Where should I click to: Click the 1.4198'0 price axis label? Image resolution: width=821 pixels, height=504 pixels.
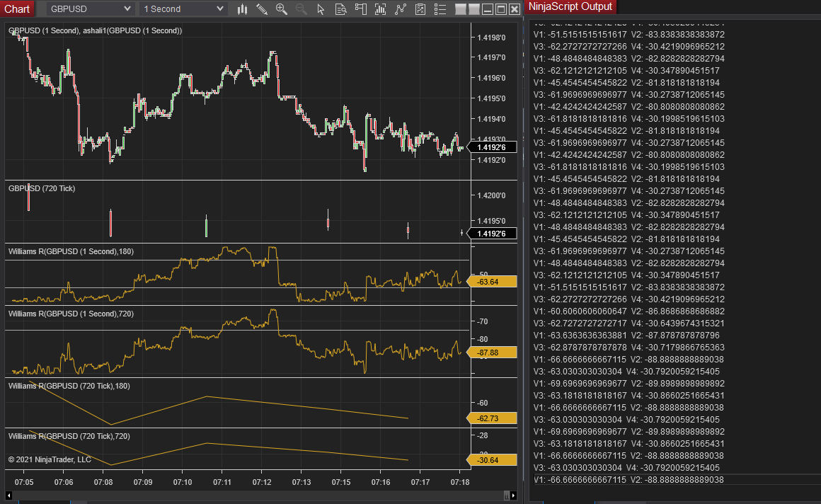coord(492,38)
